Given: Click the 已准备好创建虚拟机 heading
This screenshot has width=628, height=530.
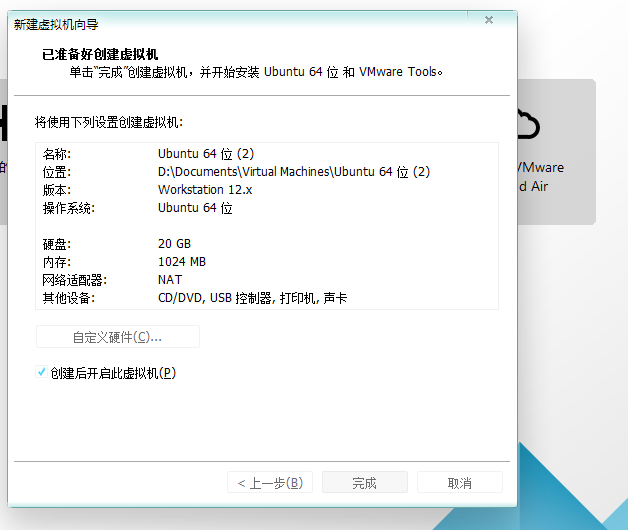Looking at the screenshot, I should (100, 54).
